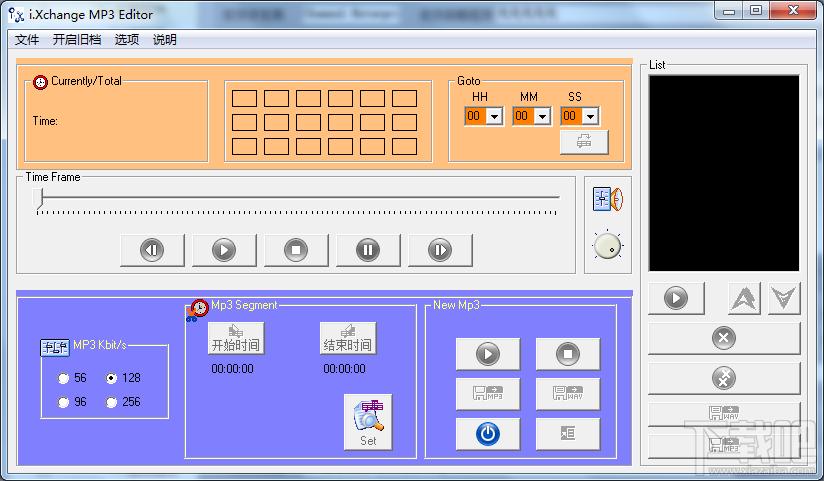Select the 256 Kbit/s radio button

(x=111, y=402)
